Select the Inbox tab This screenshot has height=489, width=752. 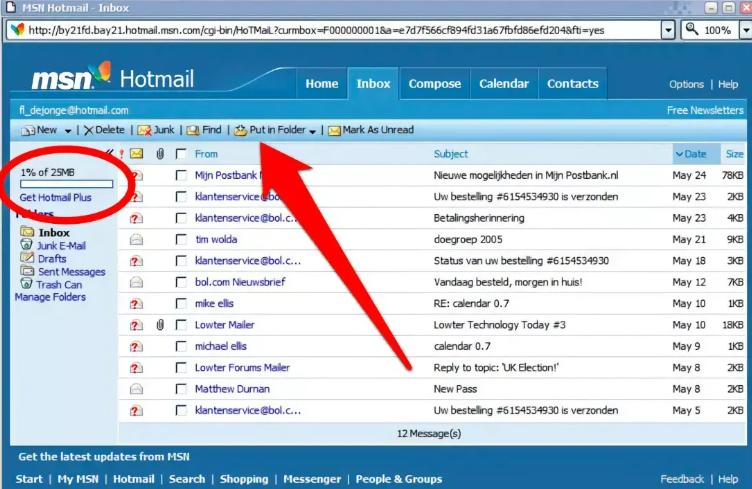point(373,83)
